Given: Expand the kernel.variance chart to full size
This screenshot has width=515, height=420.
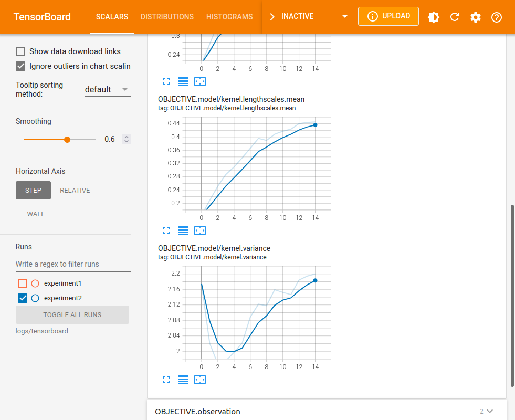Looking at the screenshot, I should pyautogui.click(x=166, y=380).
